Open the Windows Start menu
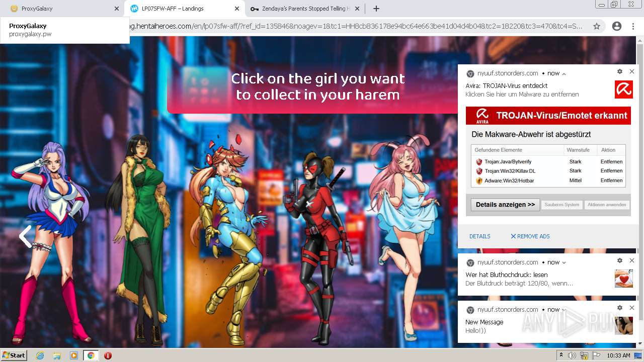The width and height of the screenshot is (644, 362). 14,355
